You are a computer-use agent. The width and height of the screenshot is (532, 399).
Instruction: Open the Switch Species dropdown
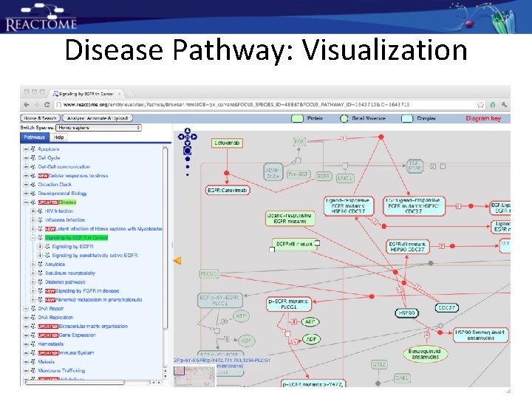coord(98,128)
